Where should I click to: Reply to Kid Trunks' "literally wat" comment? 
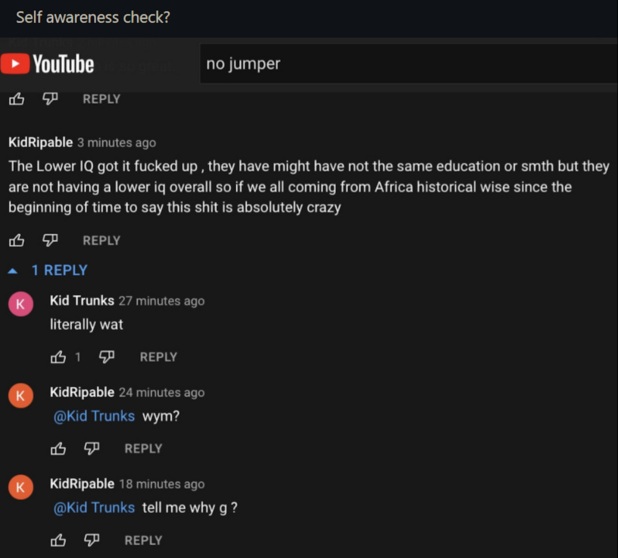[158, 357]
